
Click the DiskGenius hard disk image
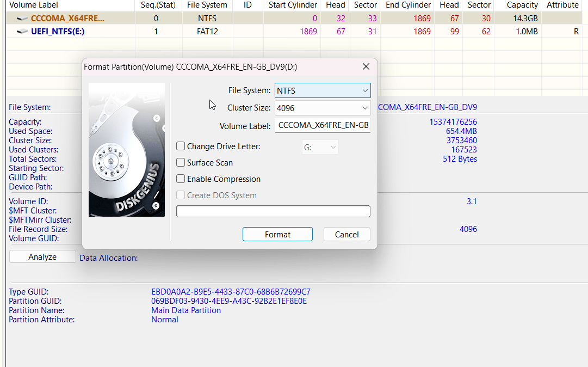127,150
